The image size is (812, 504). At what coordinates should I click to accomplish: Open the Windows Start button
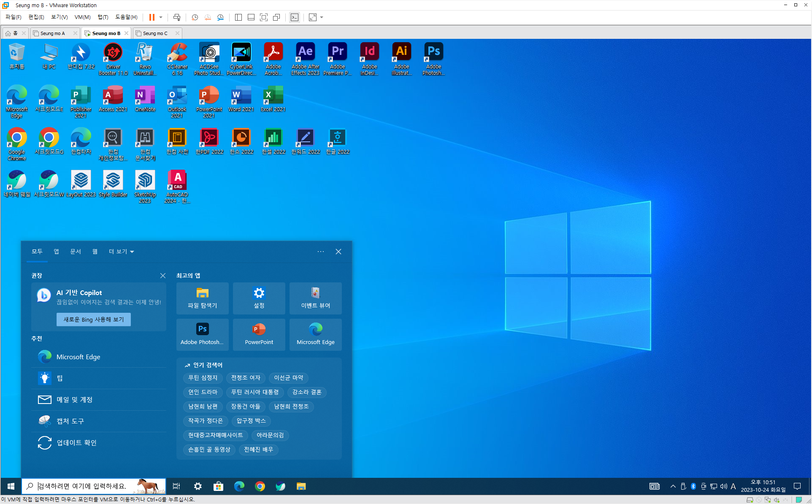[x=11, y=486]
